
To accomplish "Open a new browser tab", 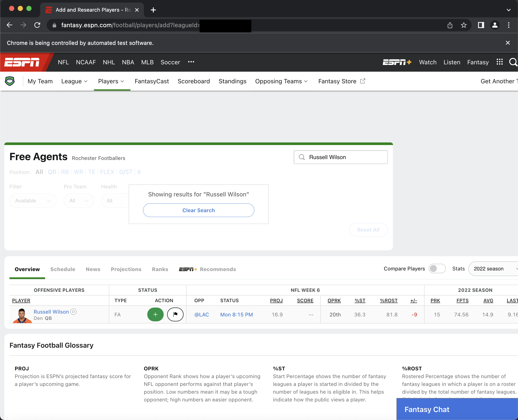I will 153,10.
